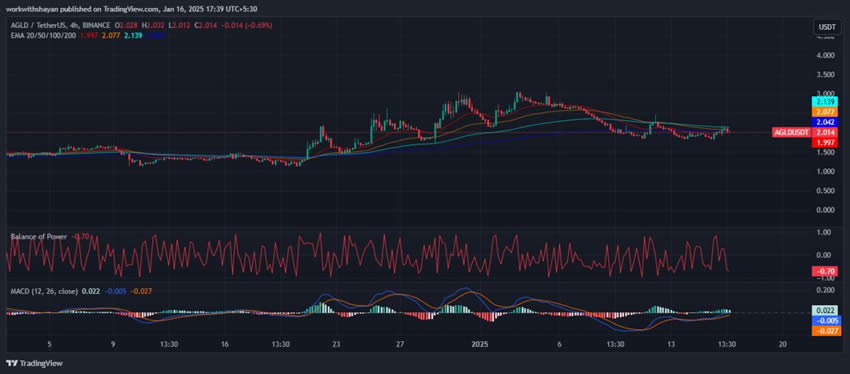
Task: Click the 9 date on time axis
Action: [x=113, y=344]
